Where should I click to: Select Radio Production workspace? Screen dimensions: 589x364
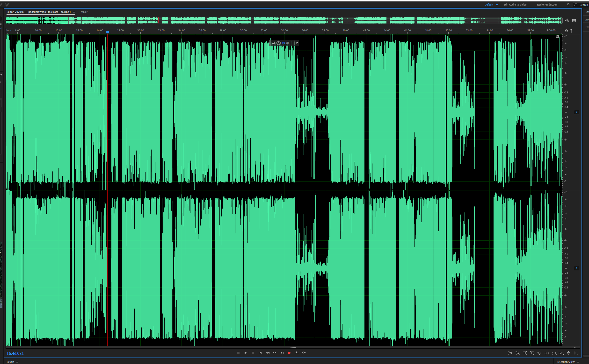(547, 5)
